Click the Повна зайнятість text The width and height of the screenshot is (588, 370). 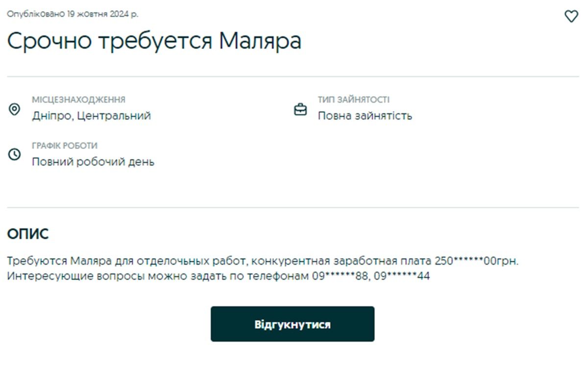pyautogui.click(x=366, y=116)
